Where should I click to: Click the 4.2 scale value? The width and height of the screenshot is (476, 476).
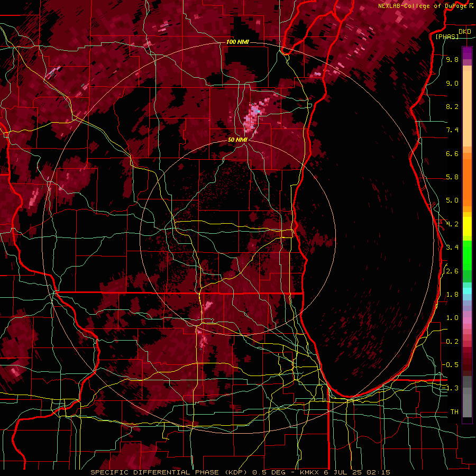pos(452,224)
